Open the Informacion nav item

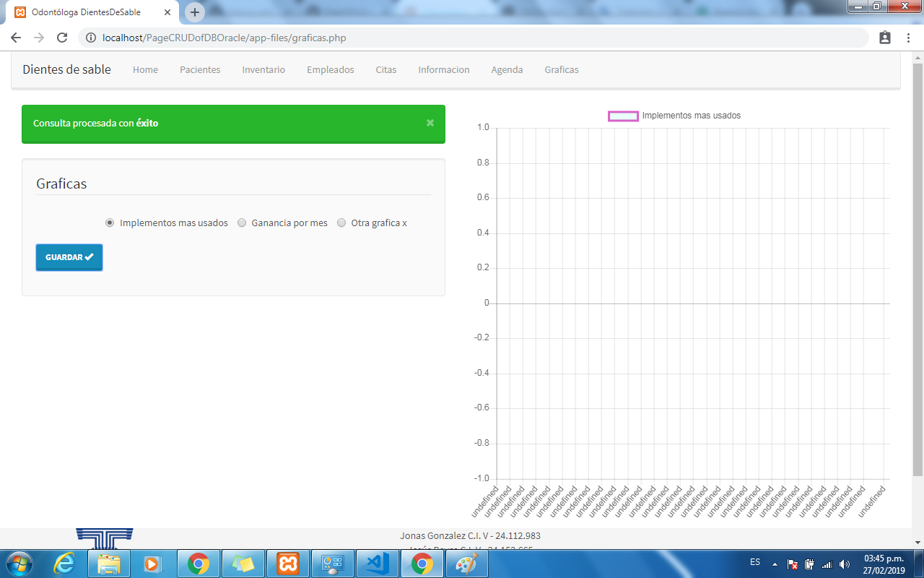[x=444, y=70]
